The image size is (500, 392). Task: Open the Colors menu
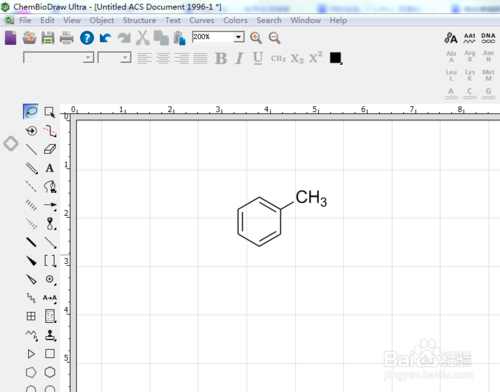(x=235, y=20)
